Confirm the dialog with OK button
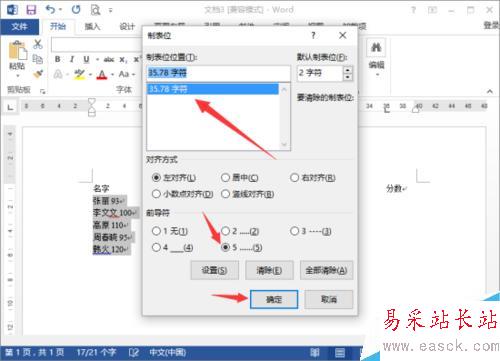The width and height of the screenshot is (500, 361). pyautogui.click(x=274, y=299)
